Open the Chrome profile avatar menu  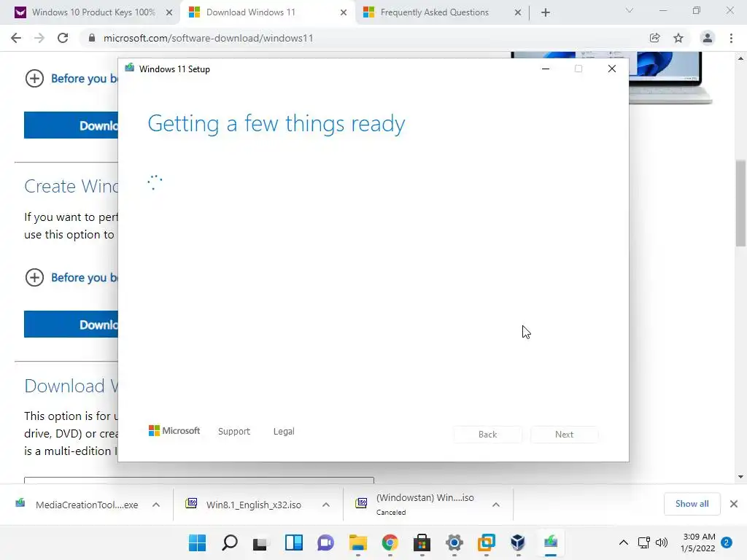click(x=708, y=38)
